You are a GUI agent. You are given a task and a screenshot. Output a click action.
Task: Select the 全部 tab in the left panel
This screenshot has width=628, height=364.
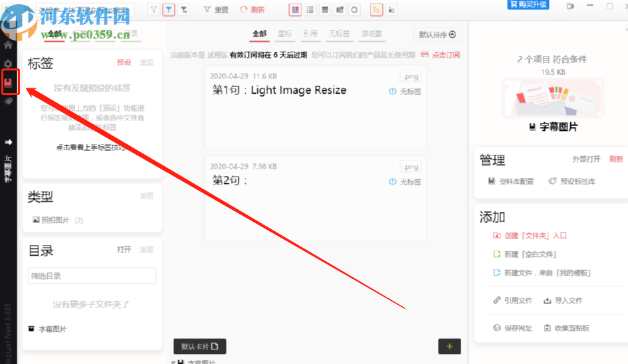(54, 34)
